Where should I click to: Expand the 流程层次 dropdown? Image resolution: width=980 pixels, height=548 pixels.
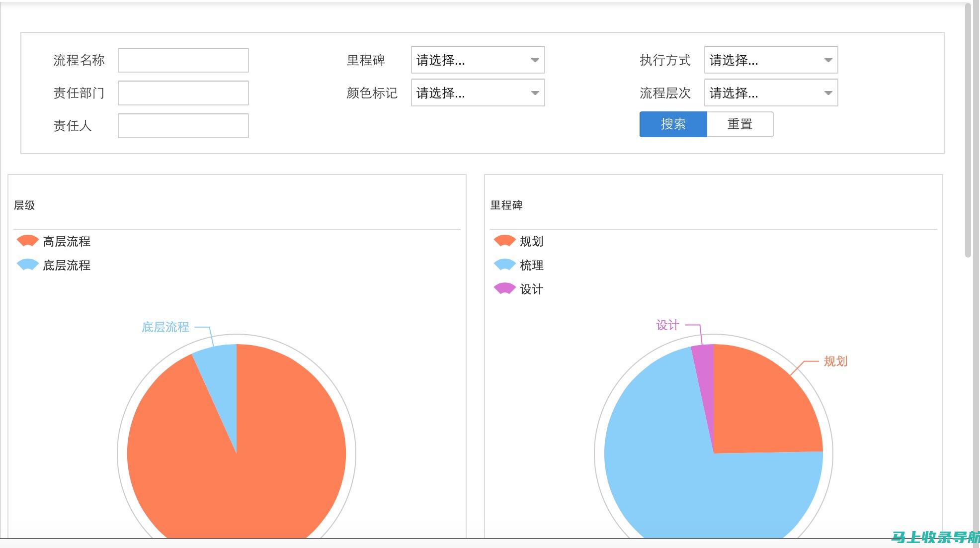(771, 92)
